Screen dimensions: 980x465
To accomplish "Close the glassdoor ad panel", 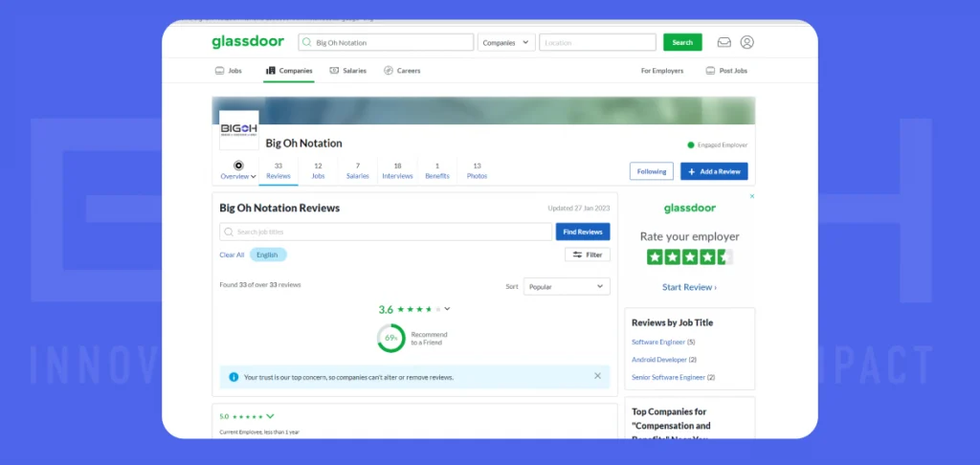I will click(x=752, y=196).
